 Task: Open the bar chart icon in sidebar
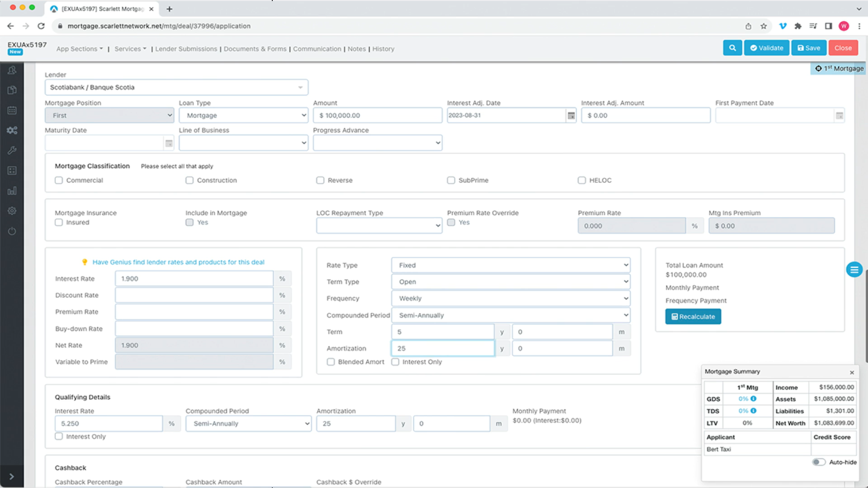point(12,191)
